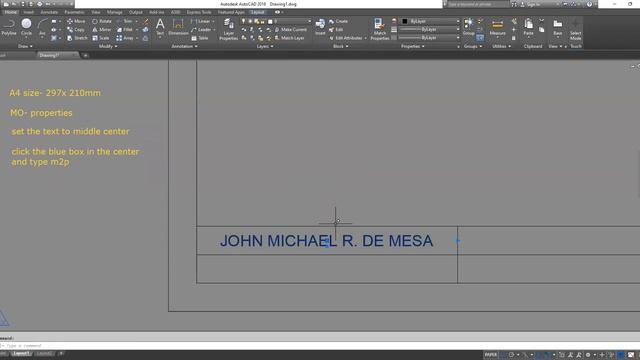640x360 pixels.
Task: Activate the Rotate tool
Action: (x=102, y=21)
